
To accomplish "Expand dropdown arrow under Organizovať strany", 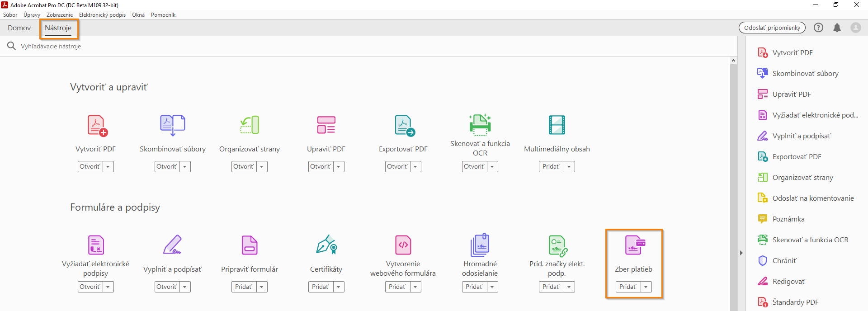I will click(262, 167).
